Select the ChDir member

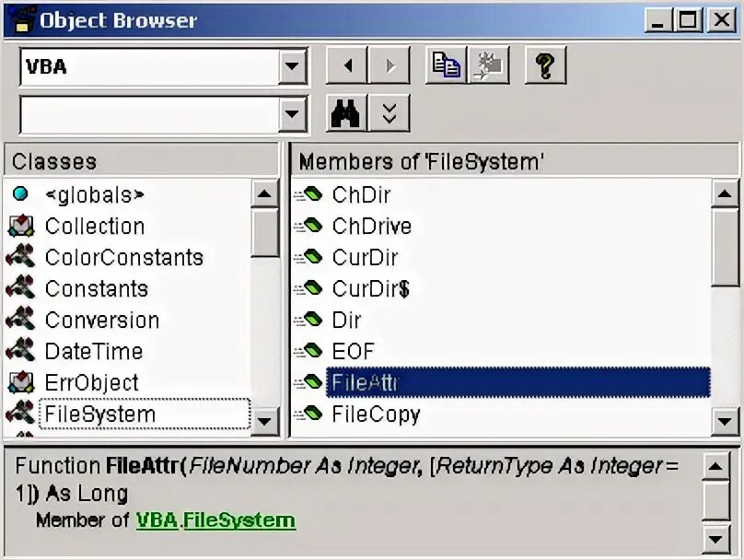point(361,195)
